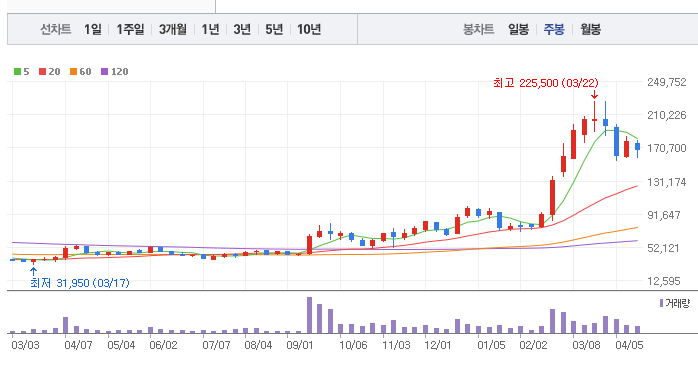Select the 1주일 line chart period

click(x=130, y=29)
